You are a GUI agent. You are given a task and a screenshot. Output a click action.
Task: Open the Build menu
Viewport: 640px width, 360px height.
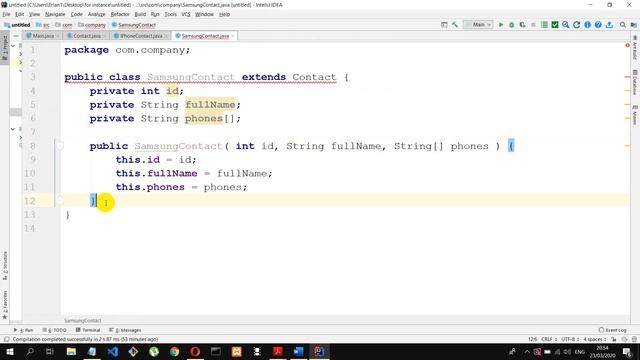click(x=140, y=14)
